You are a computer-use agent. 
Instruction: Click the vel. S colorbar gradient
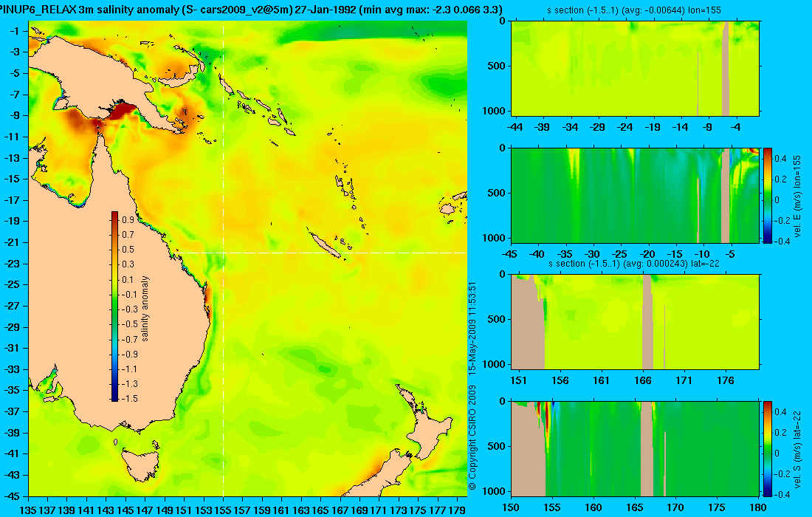coord(767,448)
